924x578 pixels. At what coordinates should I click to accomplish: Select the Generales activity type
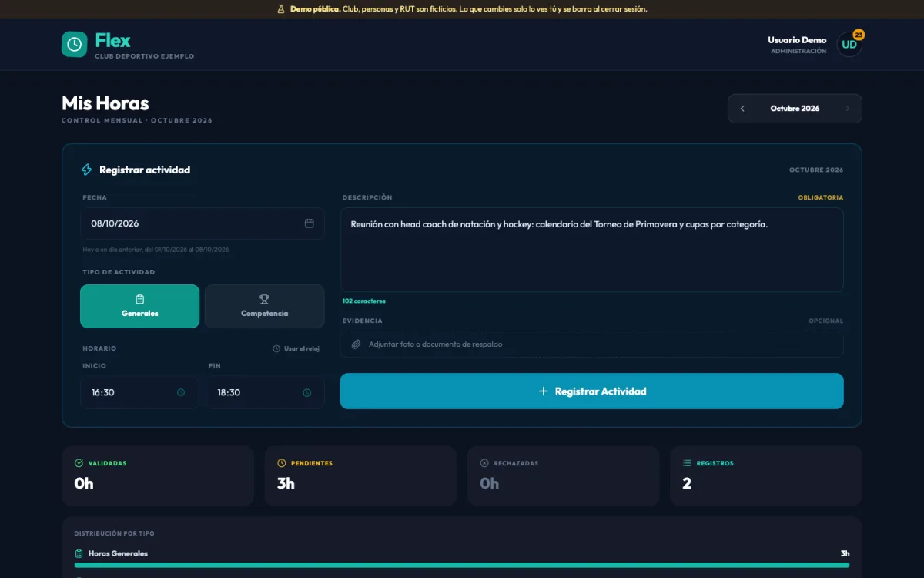(139, 306)
